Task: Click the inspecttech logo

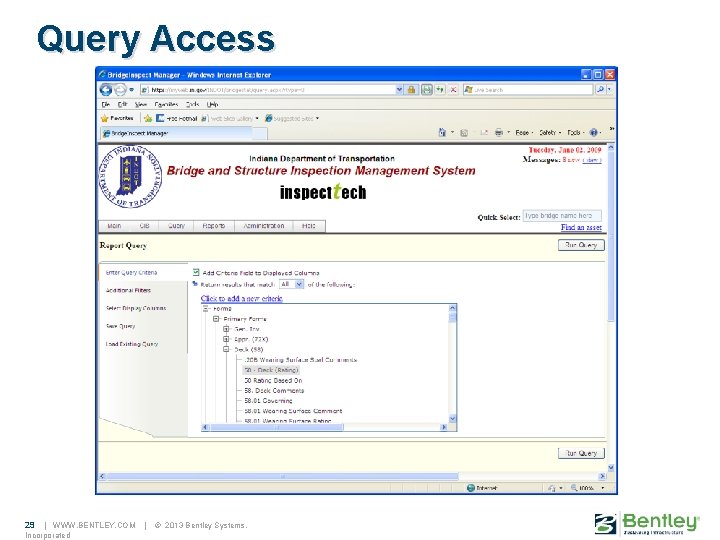Action: click(x=323, y=191)
